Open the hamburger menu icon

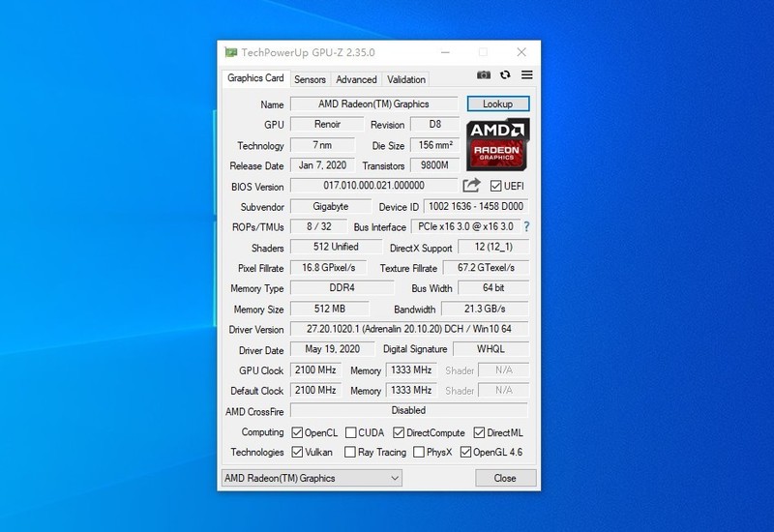(x=526, y=75)
